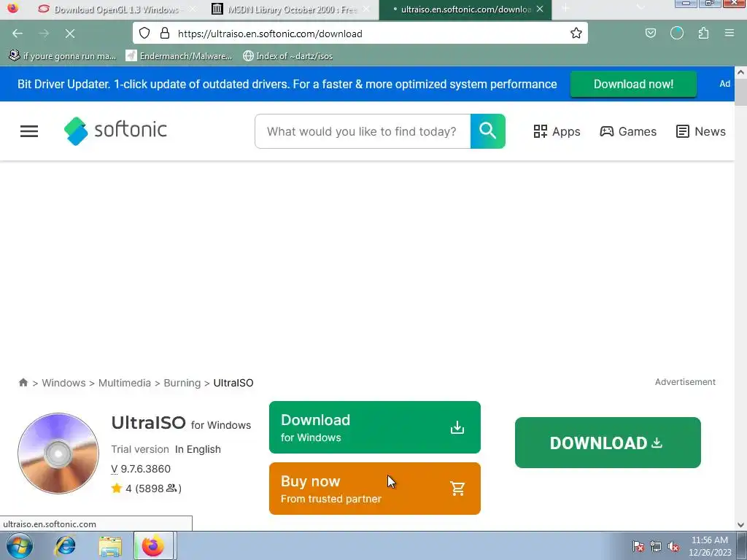The image size is (747, 560).
Task: Bookmark this page with the star
Action: pyautogui.click(x=576, y=33)
